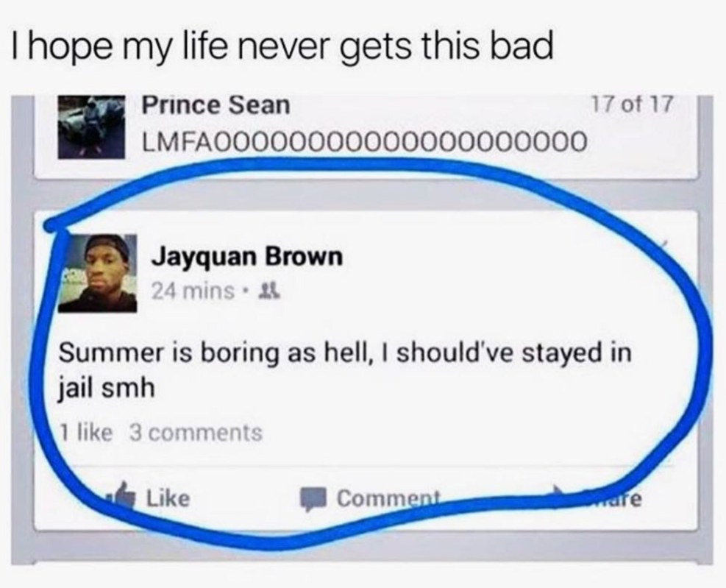Open Jayquan Brown's profile picture

tap(97, 274)
